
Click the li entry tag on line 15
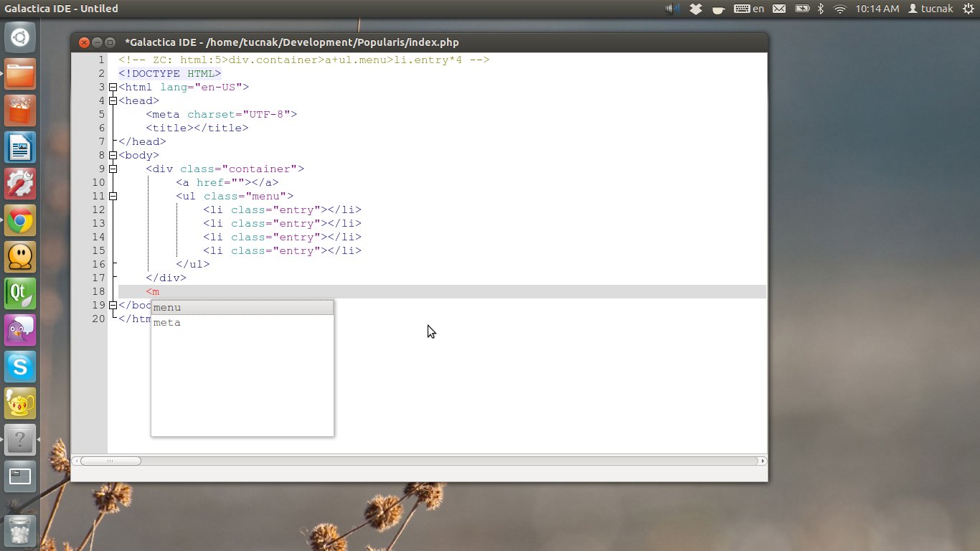click(x=283, y=251)
